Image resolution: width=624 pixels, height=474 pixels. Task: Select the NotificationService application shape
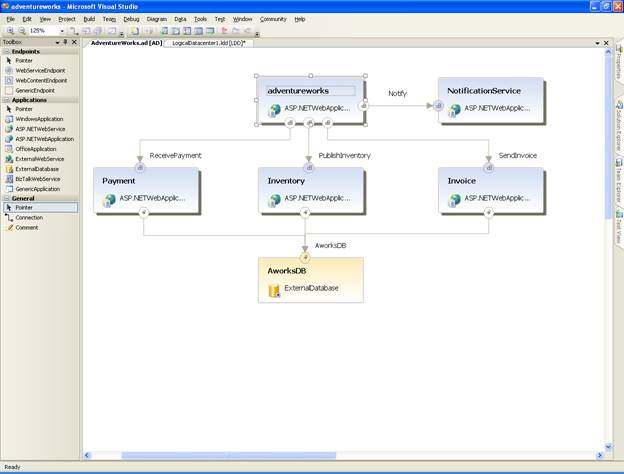pyautogui.click(x=491, y=101)
